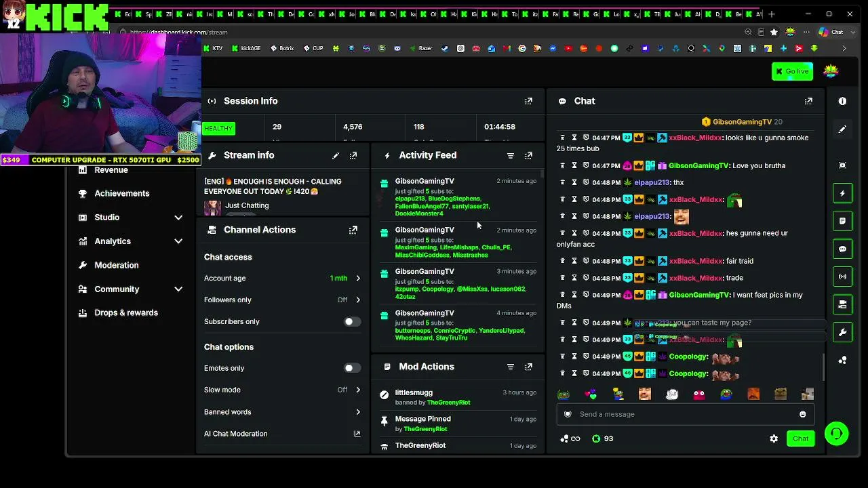The image size is (868, 488).
Task: Click the channel actions icon in right sidebar
Action: click(x=842, y=304)
